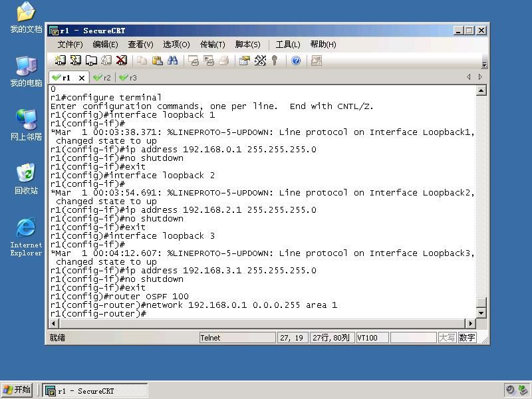532x399 pixels.
Task: Click the vertical scrollbar thumb
Action: [481, 303]
